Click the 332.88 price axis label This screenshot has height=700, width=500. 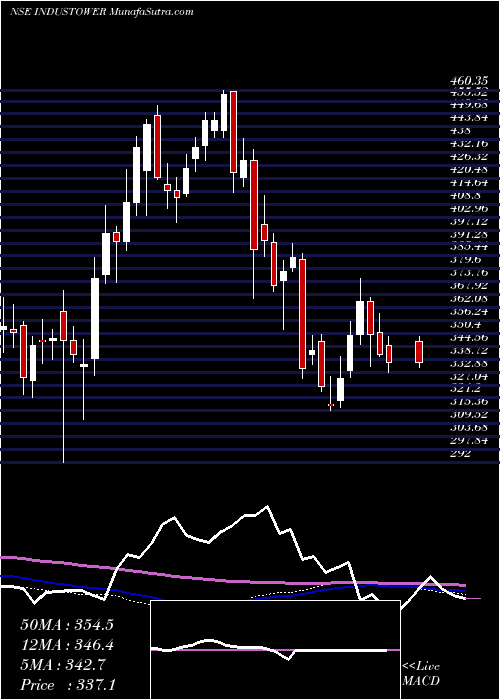468,363
